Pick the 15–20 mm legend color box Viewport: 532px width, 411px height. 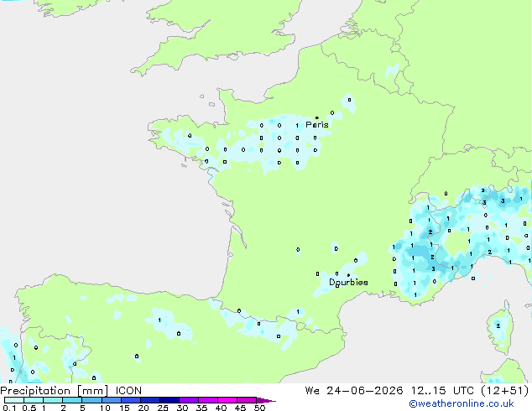pos(130,400)
